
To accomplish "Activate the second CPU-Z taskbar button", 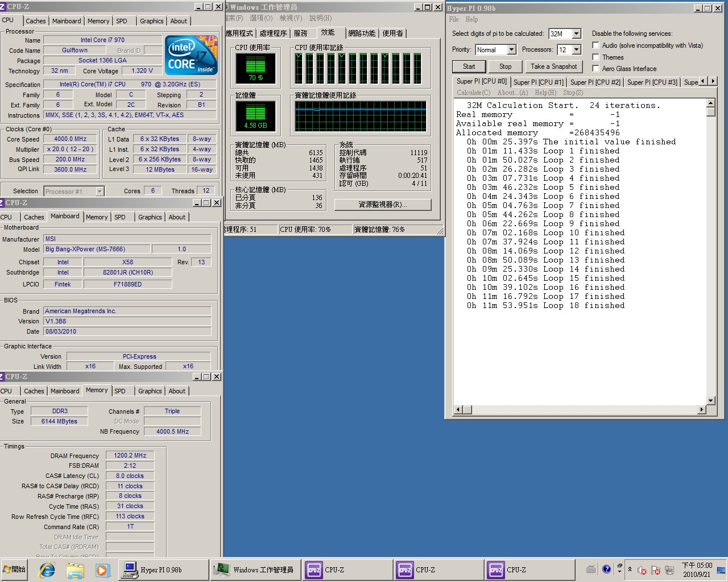I will [439, 569].
